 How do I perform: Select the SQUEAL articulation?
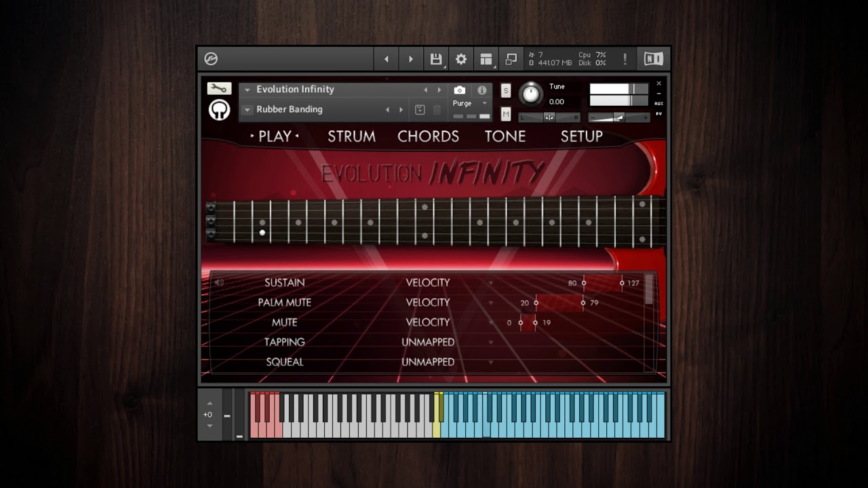285,362
